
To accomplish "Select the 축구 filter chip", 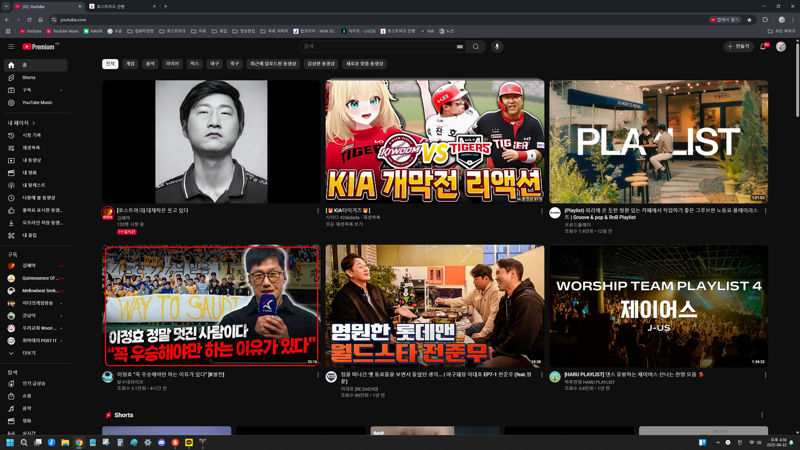I will tap(235, 64).
